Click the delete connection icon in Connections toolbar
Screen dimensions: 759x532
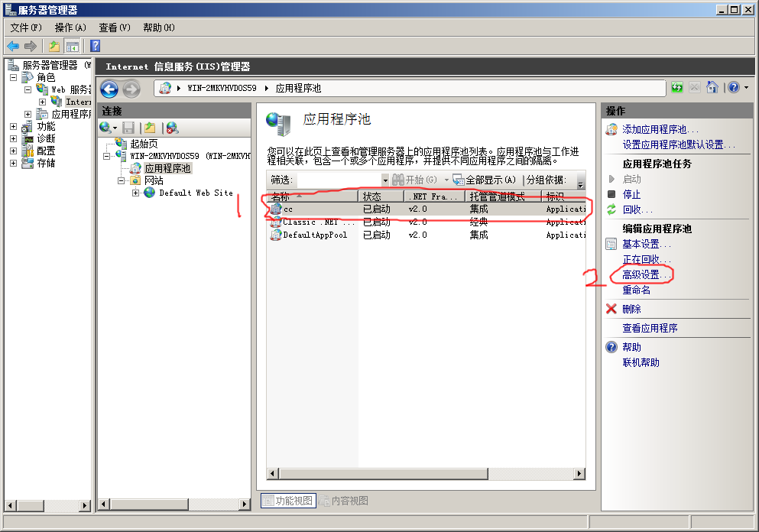[172, 128]
